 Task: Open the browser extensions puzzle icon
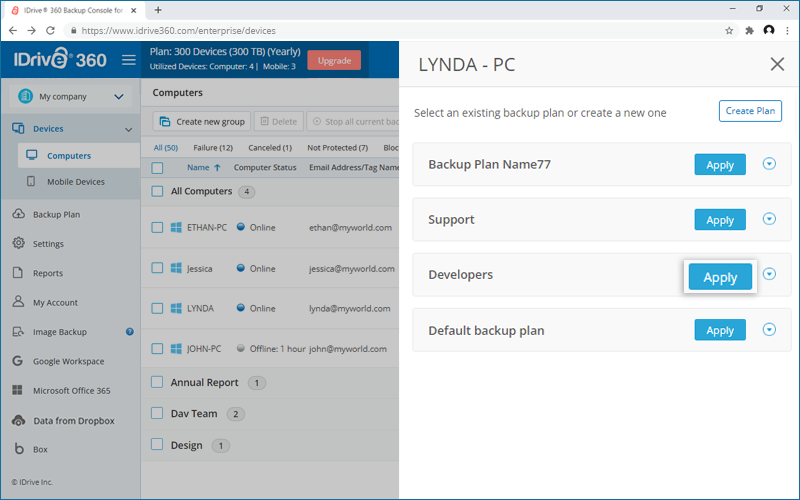click(x=749, y=31)
